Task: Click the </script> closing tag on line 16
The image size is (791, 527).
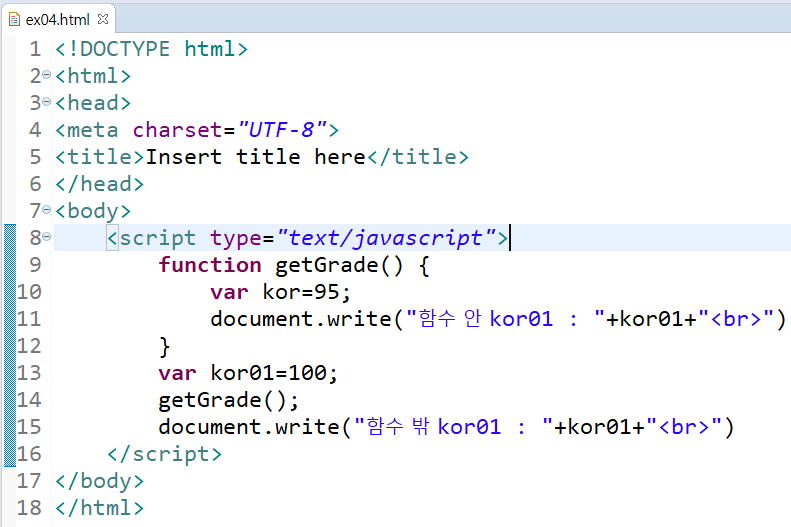Action: pyautogui.click(x=164, y=454)
